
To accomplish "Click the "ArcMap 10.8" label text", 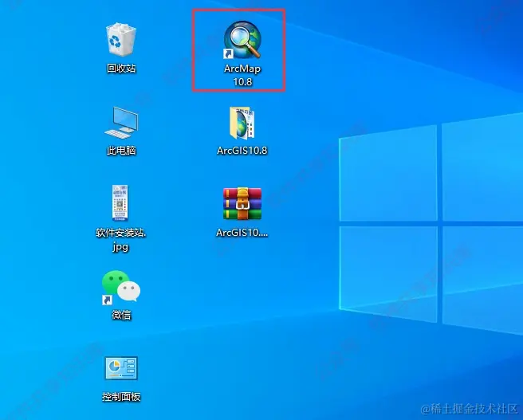I will pyautogui.click(x=242, y=75).
